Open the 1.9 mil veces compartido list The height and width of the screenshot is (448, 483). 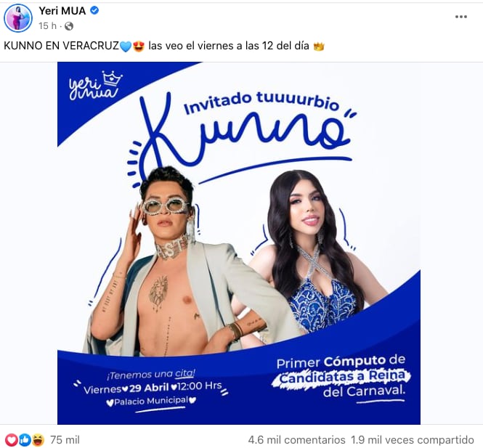click(x=412, y=440)
